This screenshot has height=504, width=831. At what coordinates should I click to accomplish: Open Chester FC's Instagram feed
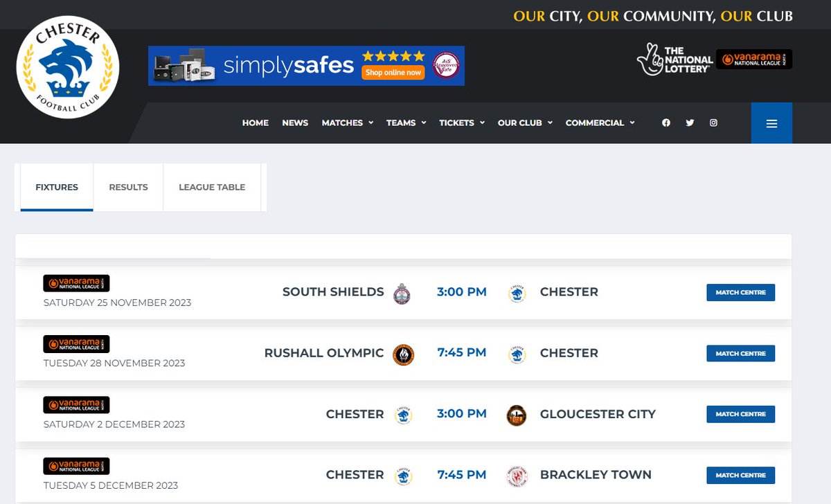click(713, 123)
